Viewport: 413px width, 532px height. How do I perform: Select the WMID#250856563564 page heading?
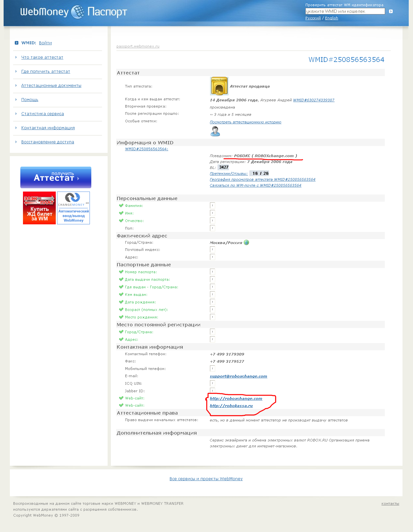tap(346, 60)
